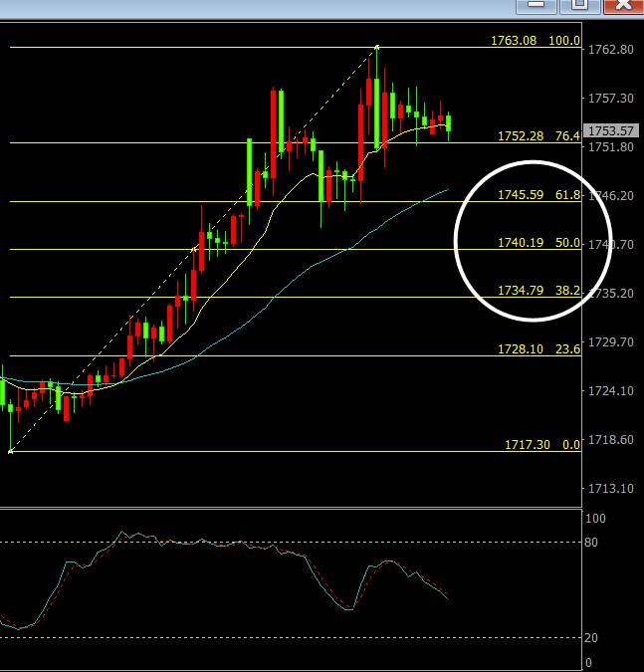Close the chart window
Viewport: 644px width, 672px height.
pos(623,6)
